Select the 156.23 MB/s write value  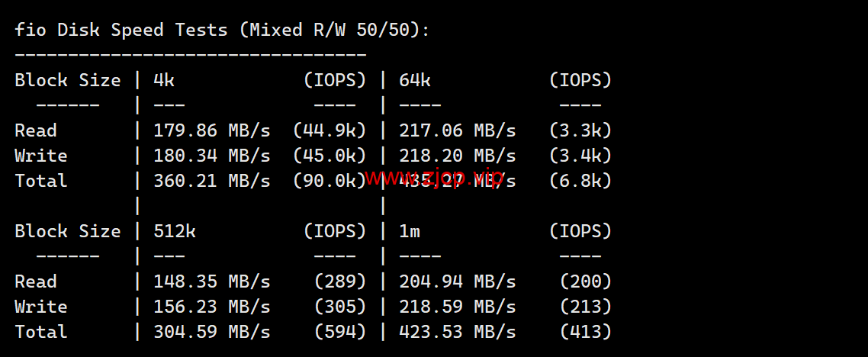click(212, 307)
